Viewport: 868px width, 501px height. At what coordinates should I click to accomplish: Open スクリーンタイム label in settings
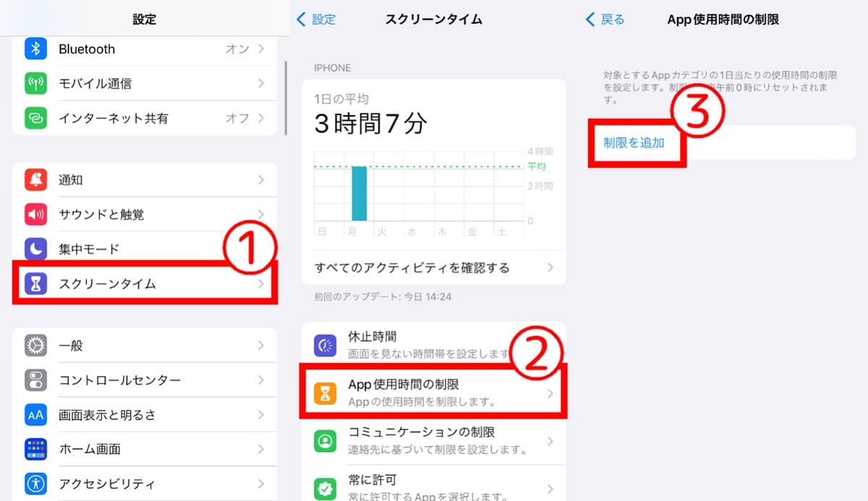pos(107,284)
